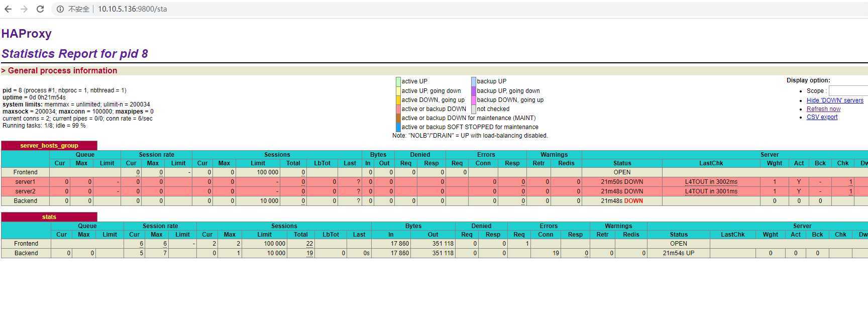Click the browser back arrow

pyautogui.click(x=8, y=9)
